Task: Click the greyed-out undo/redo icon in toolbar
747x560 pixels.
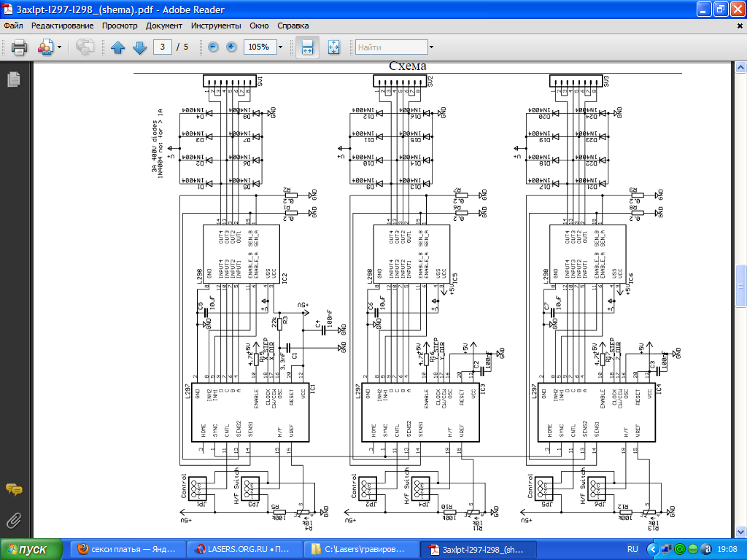Action: 85,47
